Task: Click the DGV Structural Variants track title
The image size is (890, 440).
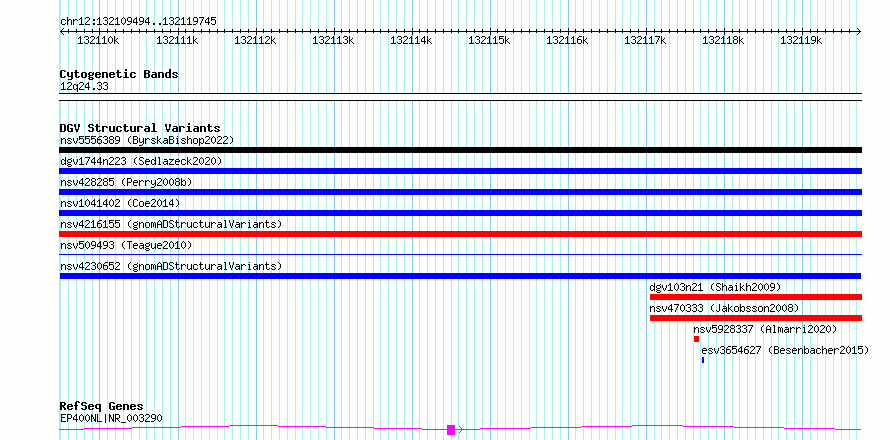Action: [x=140, y=128]
